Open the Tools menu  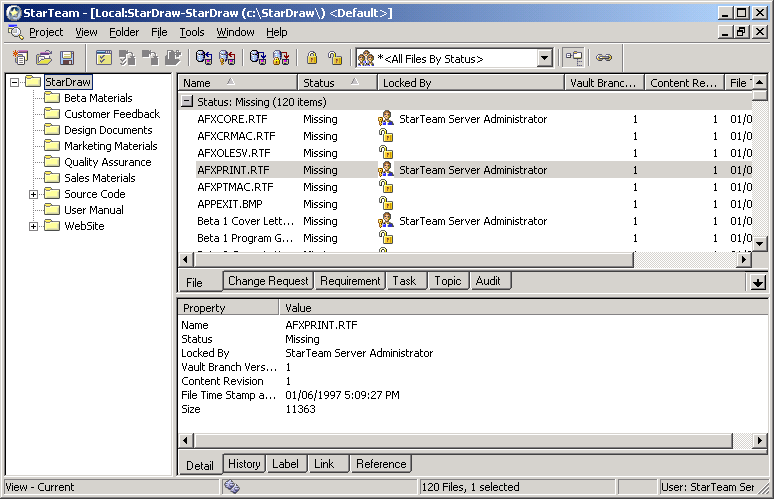[x=192, y=32]
